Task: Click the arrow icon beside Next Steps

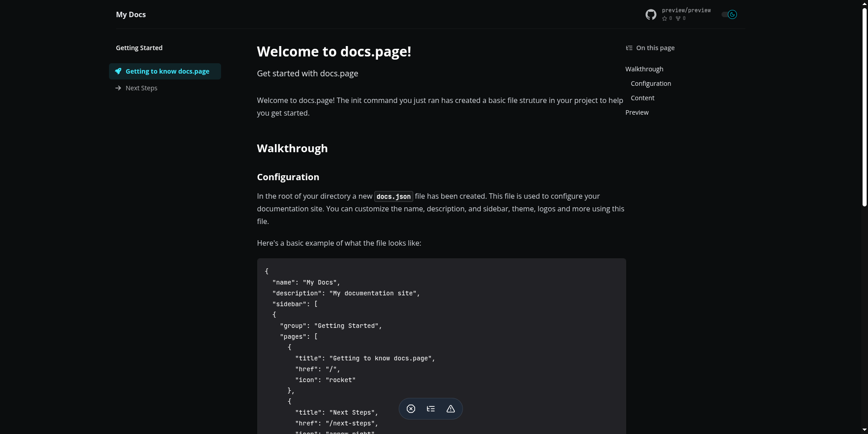Action: point(118,88)
